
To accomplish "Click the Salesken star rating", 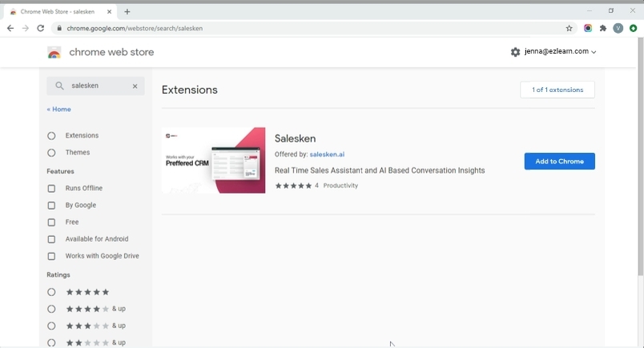I will tap(293, 186).
